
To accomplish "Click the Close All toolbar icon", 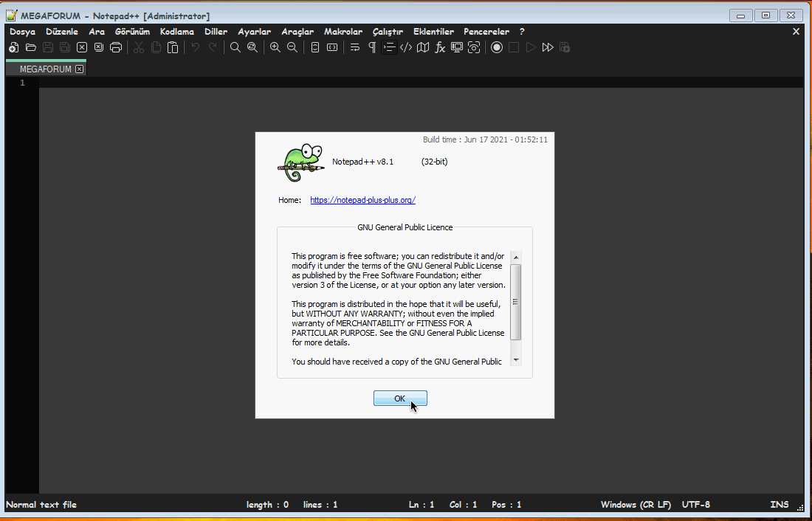I will click(99, 48).
